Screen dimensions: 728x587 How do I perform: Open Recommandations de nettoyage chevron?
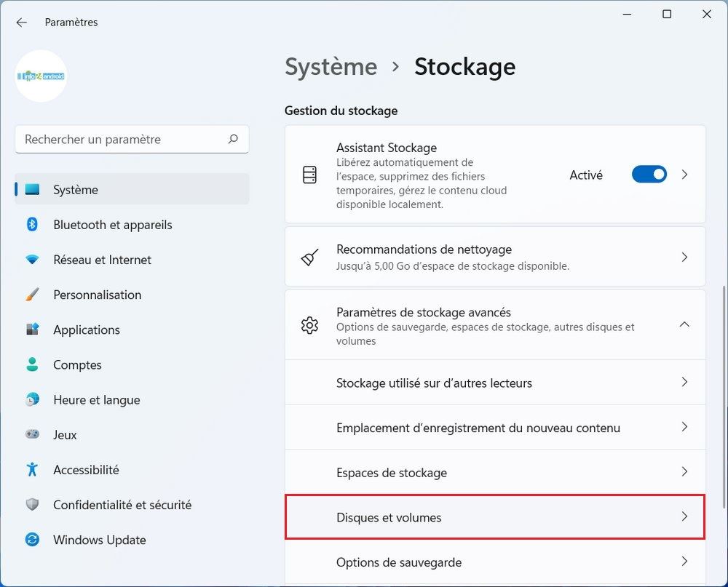684,257
